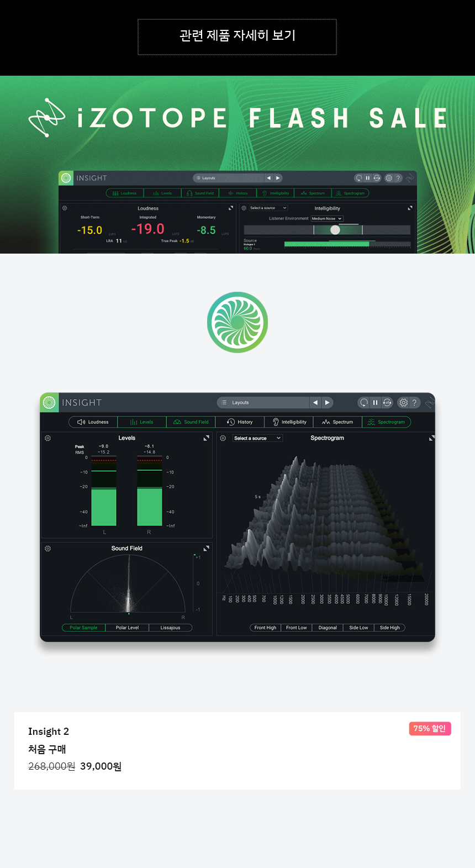Select the Front High spectrogram view

click(x=265, y=628)
